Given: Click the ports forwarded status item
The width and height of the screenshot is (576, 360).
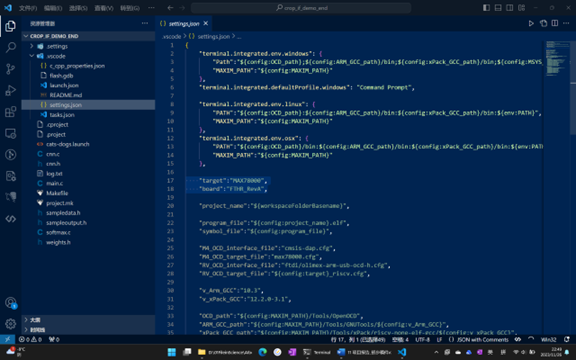Looking at the screenshot, I should 54,339.
